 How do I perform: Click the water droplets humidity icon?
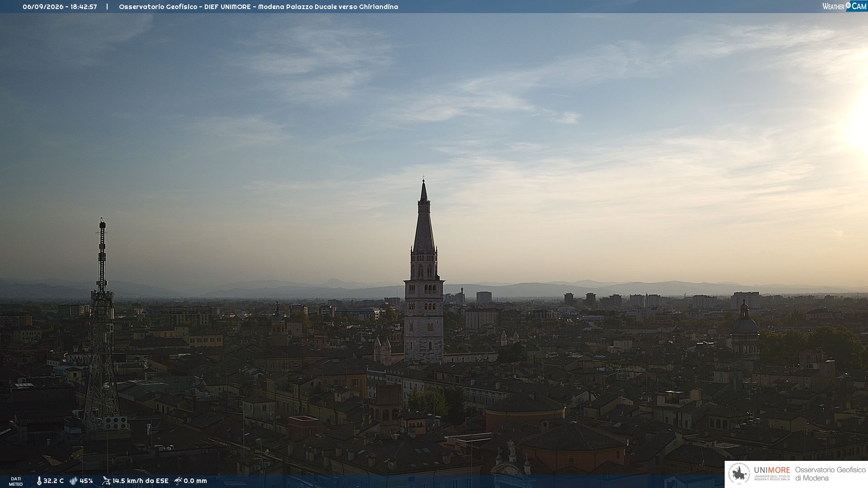(x=73, y=481)
